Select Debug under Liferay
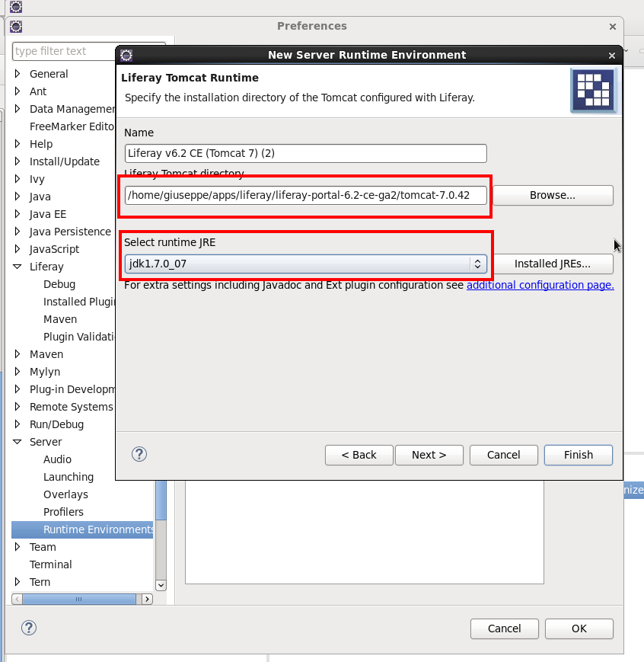The width and height of the screenshot is (644, 662). tap(59, 284)
